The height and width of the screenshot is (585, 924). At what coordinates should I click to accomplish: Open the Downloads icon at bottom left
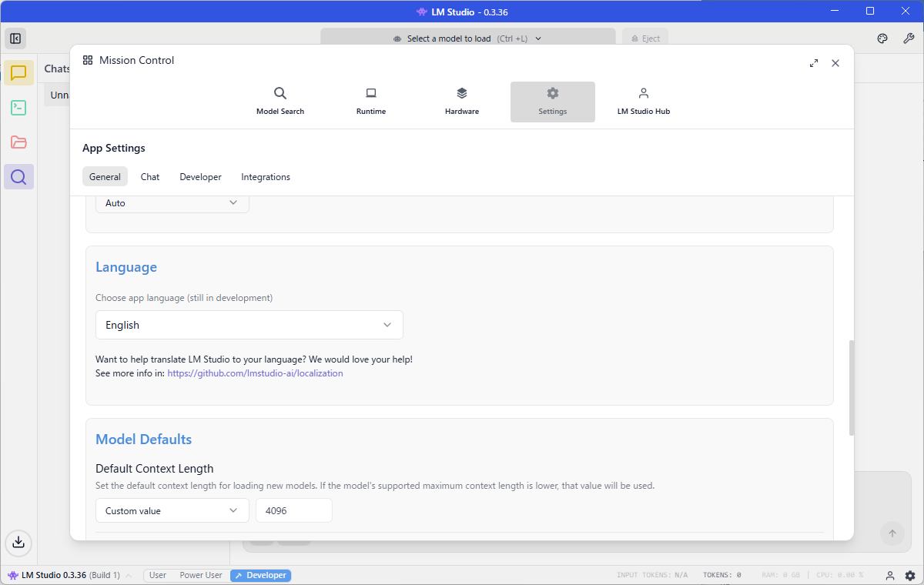(x=18, y=542)
